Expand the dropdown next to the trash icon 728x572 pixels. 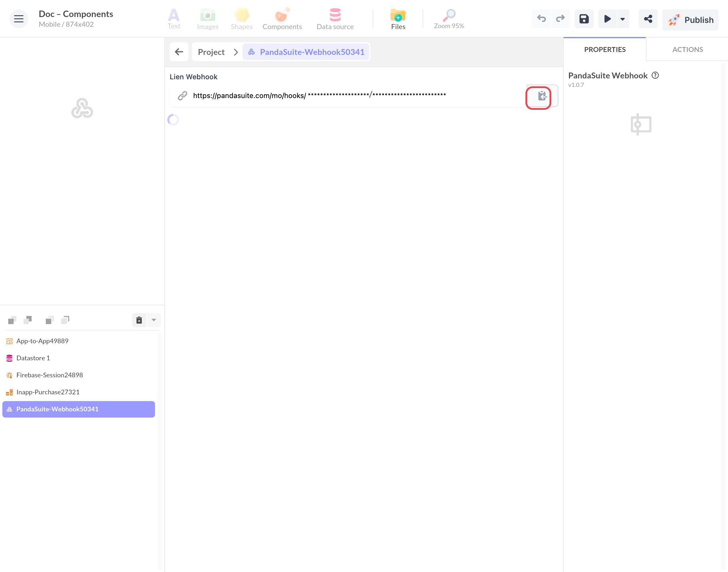tap(154, 320)
